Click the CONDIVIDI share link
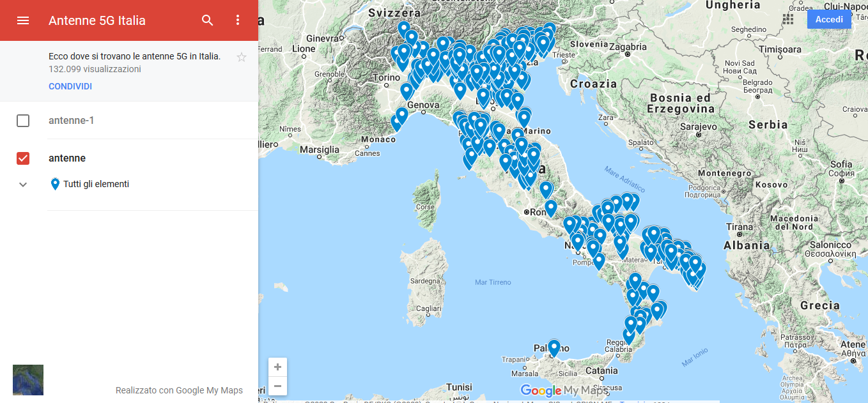868x403 pixels. (x=70, y=86)
